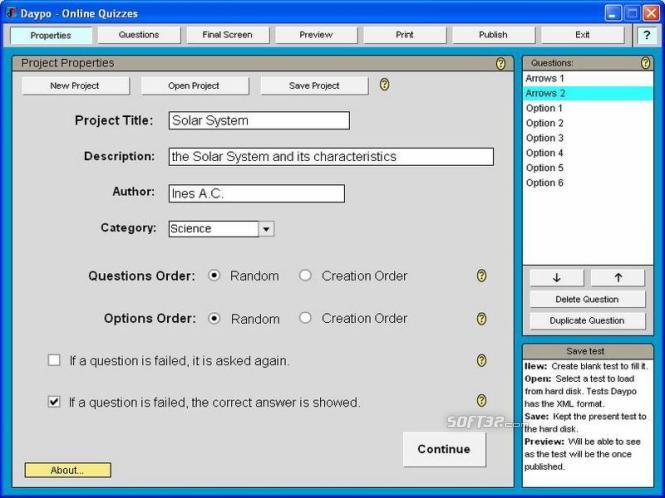Select Option 2 in the questions list
This screenshot has height=498, width=665.
click(588, 123)
